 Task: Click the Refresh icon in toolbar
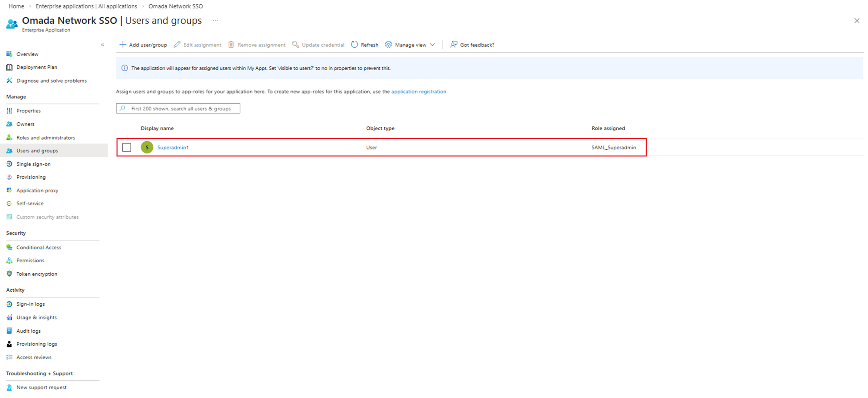(x=354, y=44)
